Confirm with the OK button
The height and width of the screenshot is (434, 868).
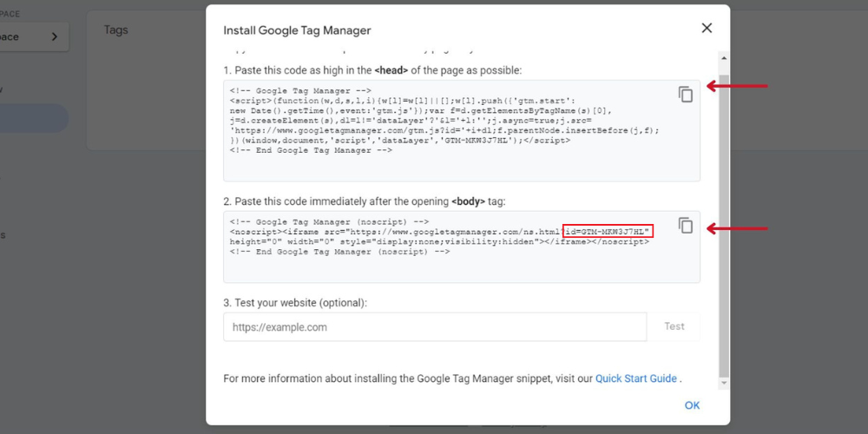[x=692, y=405]
